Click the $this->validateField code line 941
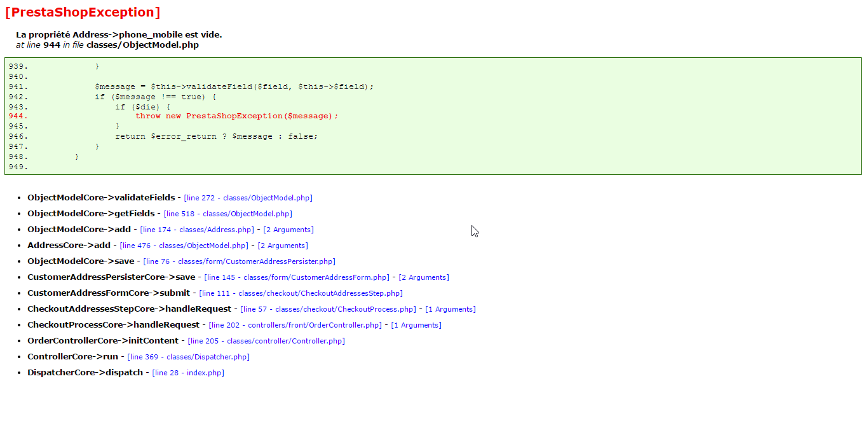Screen dimensions: 868x430 coord(234,87)
